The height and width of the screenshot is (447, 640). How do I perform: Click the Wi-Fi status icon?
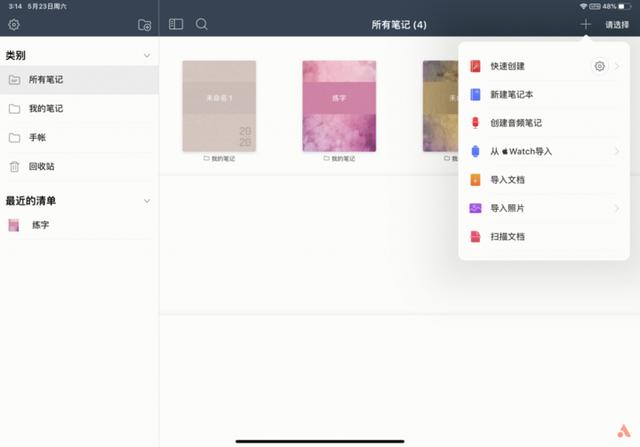pos(584,6)
